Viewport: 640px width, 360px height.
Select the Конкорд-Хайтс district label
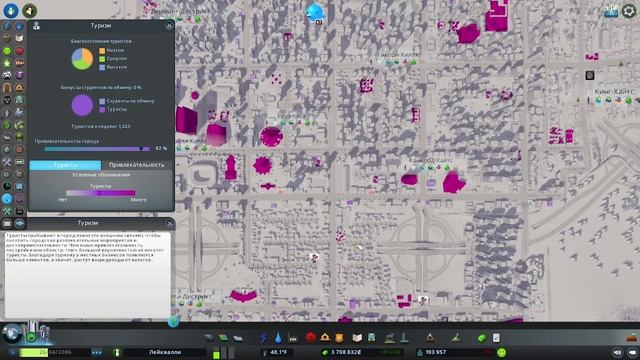click(x=431, y=160)
